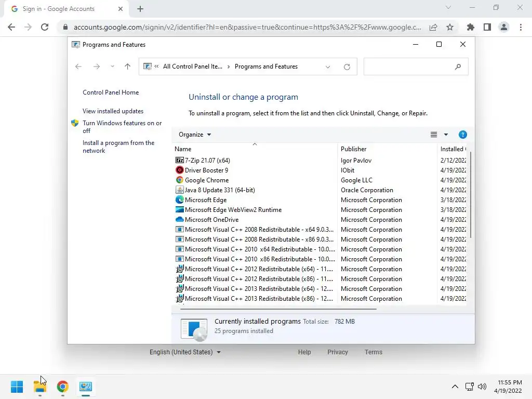This screenshot has width=532, height=399.
Task: Bookmark this page with the star icon
Action: point(450,27)
